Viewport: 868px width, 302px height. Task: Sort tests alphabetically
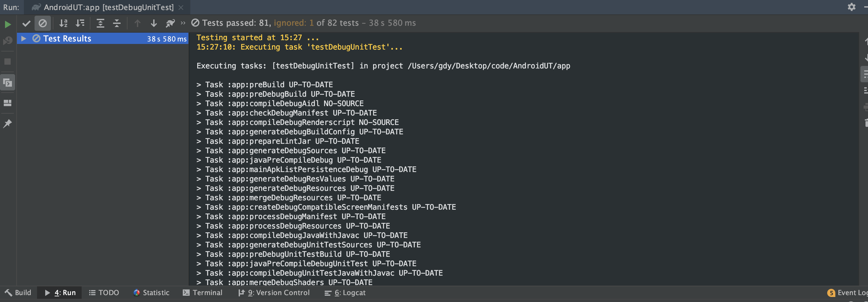(63, 23)
